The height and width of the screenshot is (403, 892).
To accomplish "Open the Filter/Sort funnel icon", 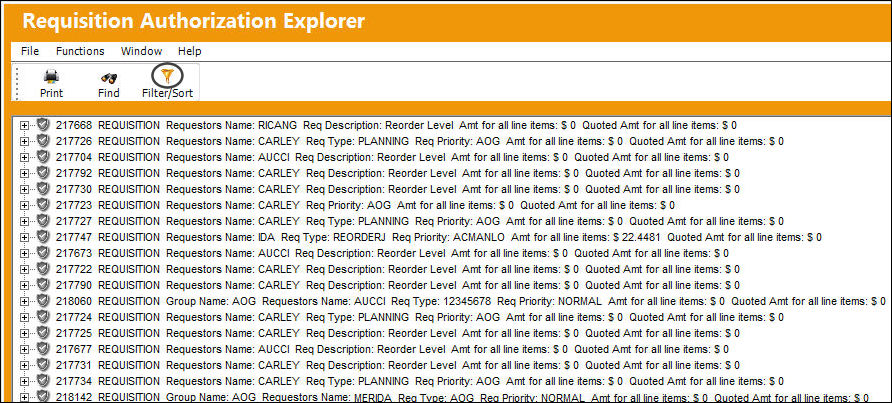I will [167, 75].
